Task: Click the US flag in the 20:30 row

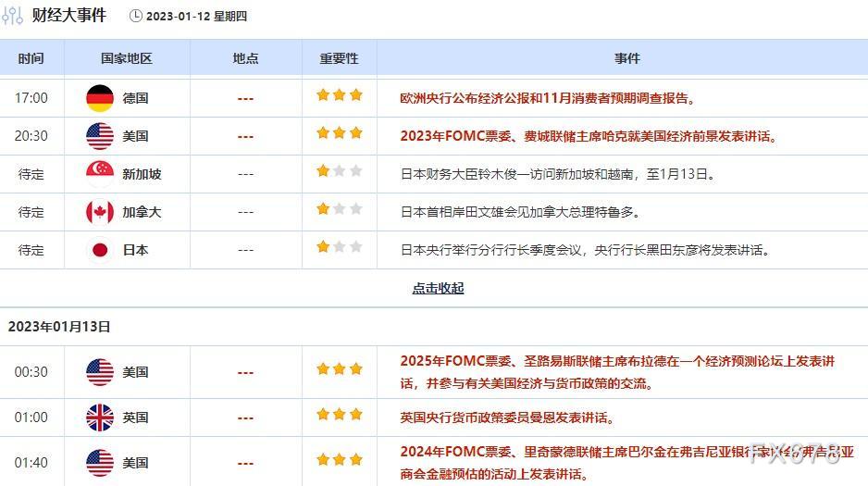Action: pos(100,136)
